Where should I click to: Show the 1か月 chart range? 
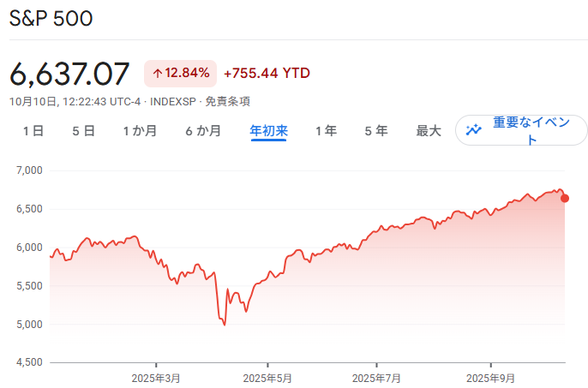point(140,131)
